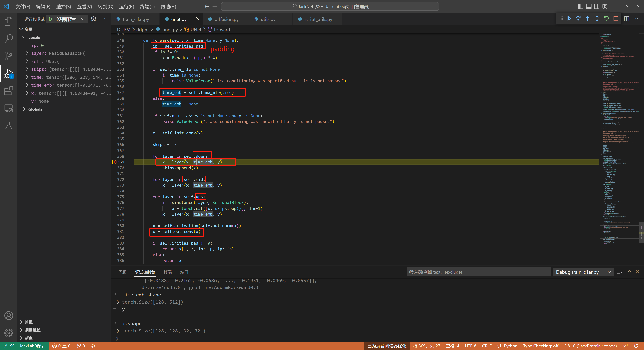Click the JackNet command center search box
The width and height of the screenshot is (644, 350).
330,7
